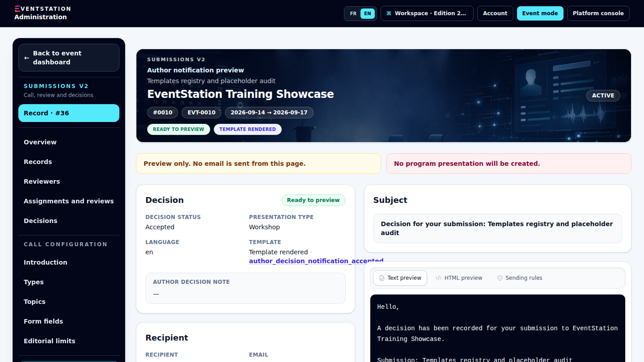Open Form fields configuration

(x=69, y=321)
